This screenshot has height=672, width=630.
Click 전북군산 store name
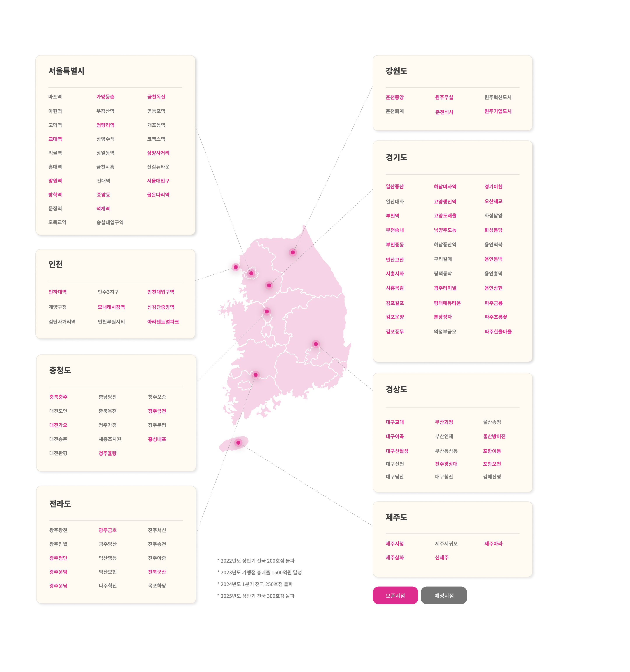(157, 572)
